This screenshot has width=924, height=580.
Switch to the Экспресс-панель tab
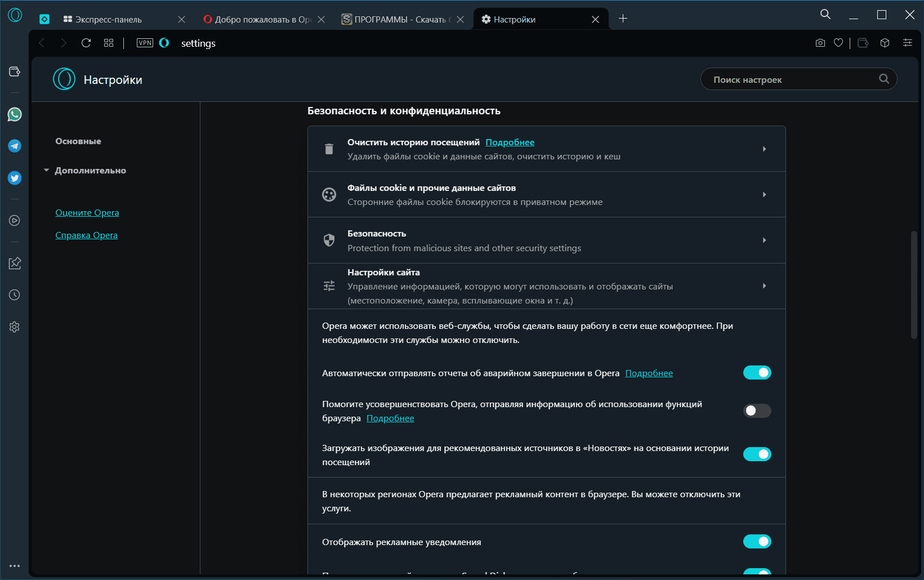point(124,19)
